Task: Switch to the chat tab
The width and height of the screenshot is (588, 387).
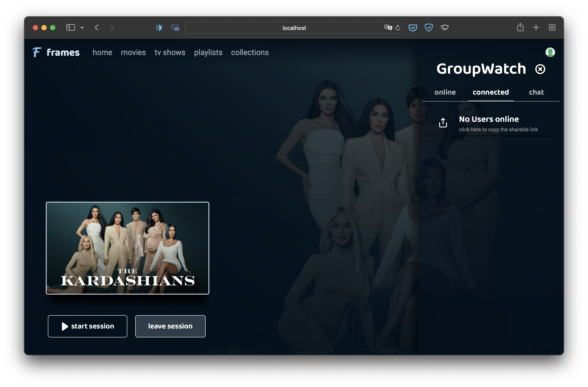Action: (x=536, y=92)
